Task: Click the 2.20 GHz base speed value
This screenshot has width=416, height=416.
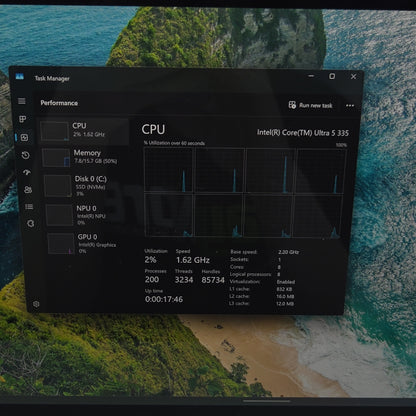Action: (x=288, y=252)
